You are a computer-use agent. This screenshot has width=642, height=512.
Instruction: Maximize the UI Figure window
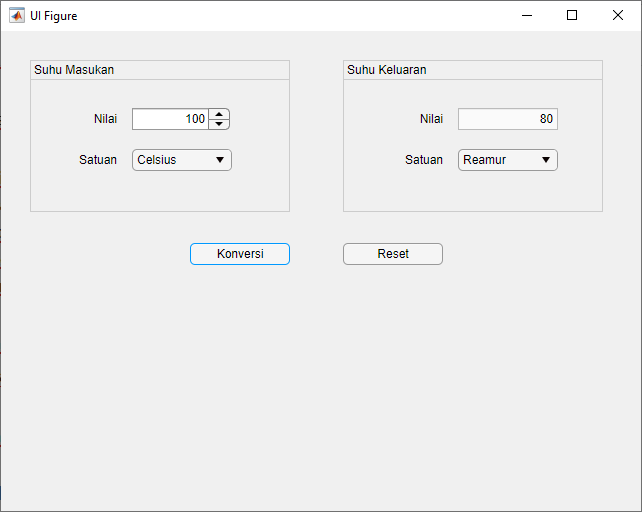[572, 15]
